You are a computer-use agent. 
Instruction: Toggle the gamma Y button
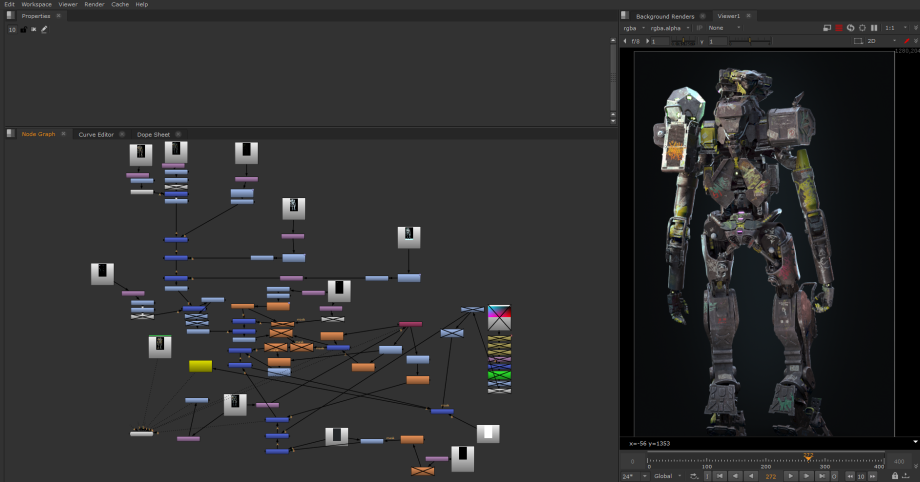pos(702,42)
